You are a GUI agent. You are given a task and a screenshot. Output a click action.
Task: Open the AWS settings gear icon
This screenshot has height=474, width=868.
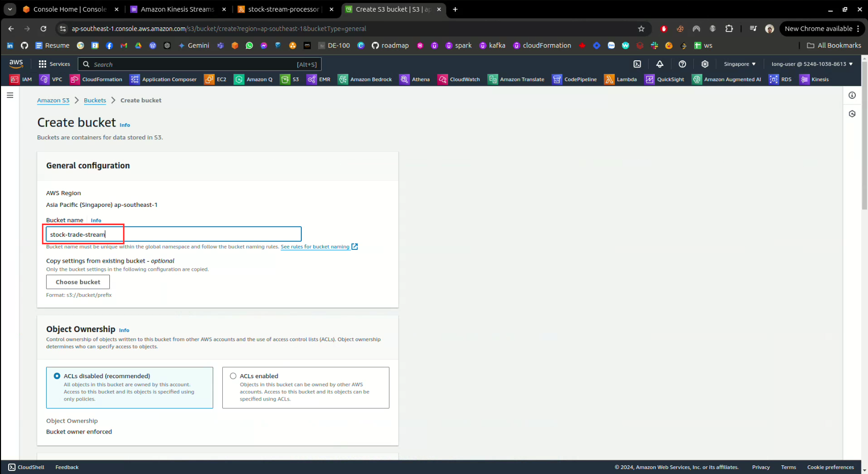[x=704, y=64]
